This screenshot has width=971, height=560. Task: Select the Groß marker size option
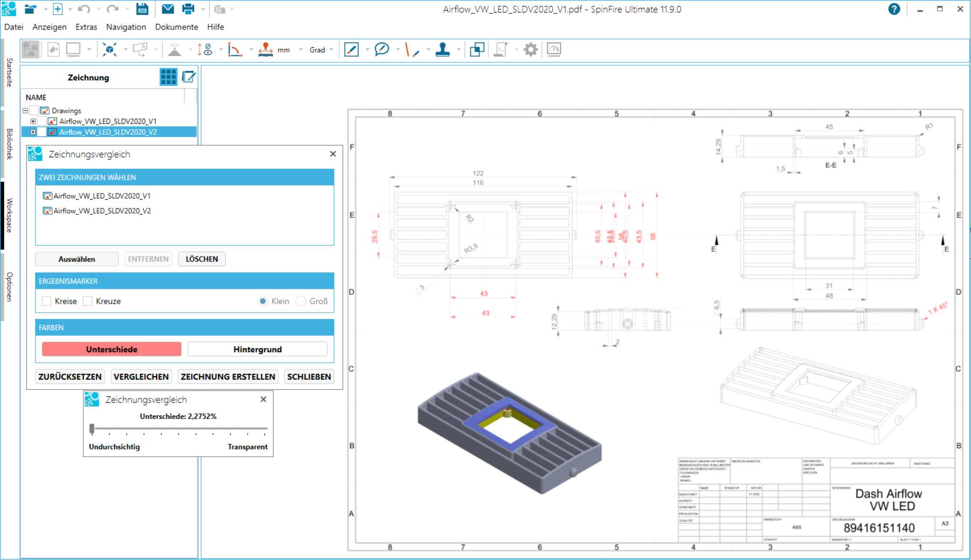[301, 301]
